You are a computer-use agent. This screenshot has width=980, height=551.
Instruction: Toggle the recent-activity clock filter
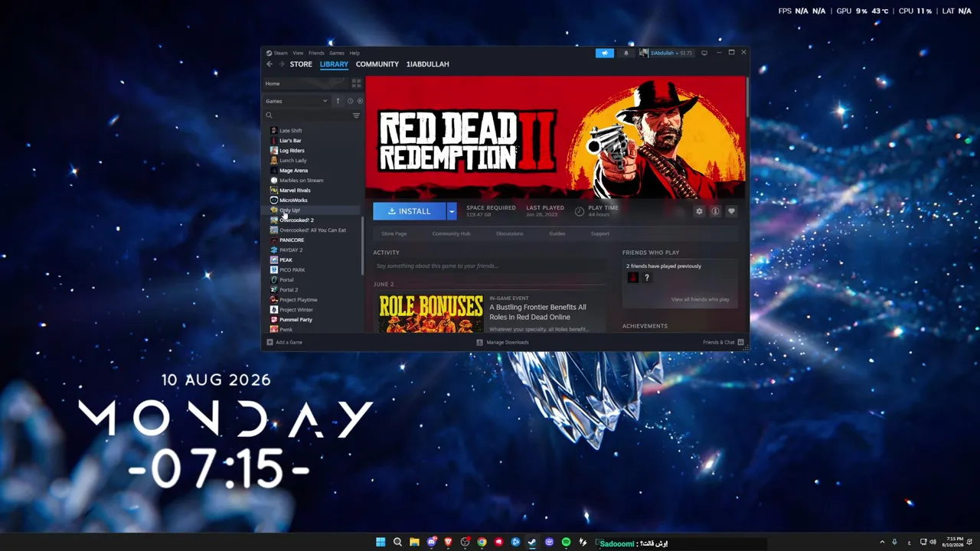pos(350,101)
